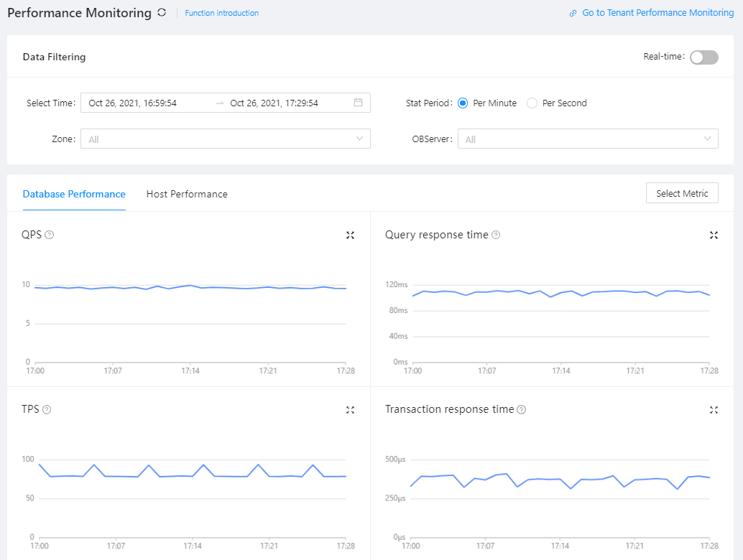This screenshot has width=743, height=560.
Task: Enable the Real-time toggle switch
Action: click(703, 57)
